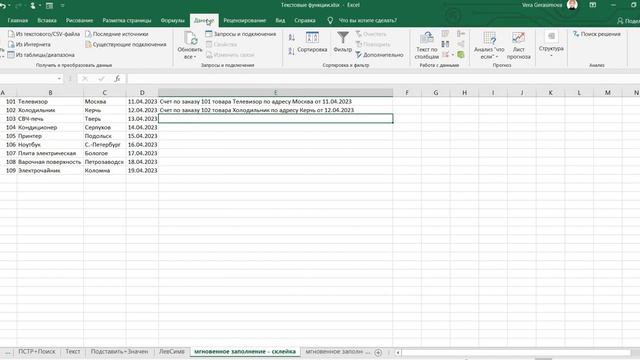The height and width of the screenshot is (360, 640).
Task: Open Существующие подключения dialog
Action: click(125, 44)
